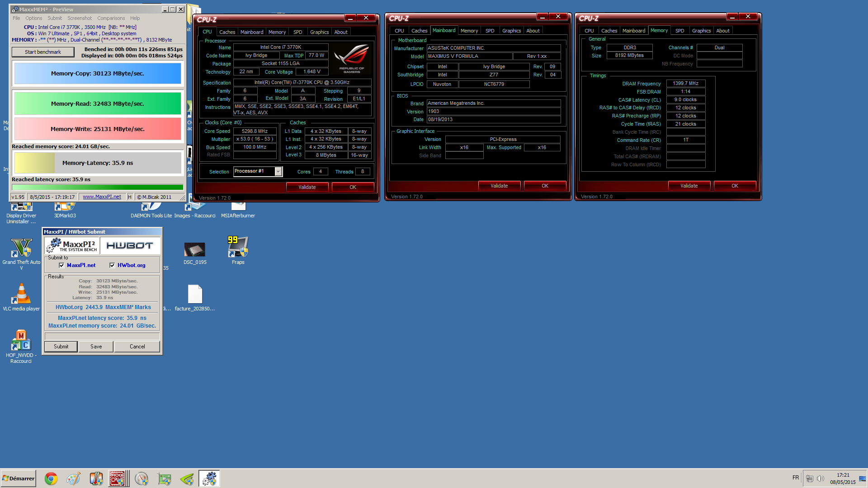Expand the Processor #1 selection dropdown

pyautogui.click(x=278, y=172)
